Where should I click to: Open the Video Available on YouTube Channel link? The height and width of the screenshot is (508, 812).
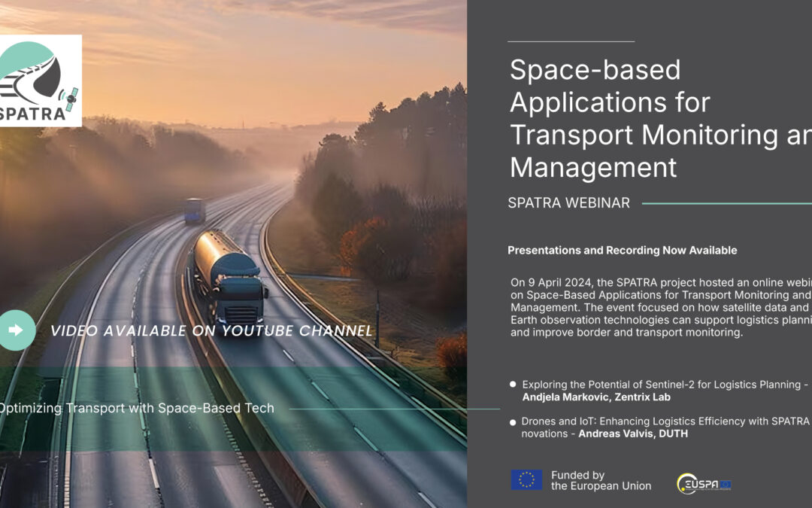pos(211,330)
